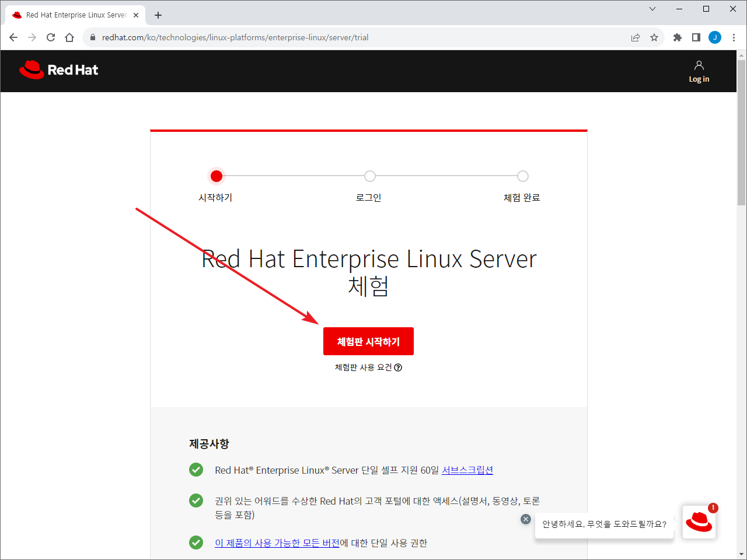
Task: Click the 체험판 시작하기 button
Action: [x=368, y=341]
